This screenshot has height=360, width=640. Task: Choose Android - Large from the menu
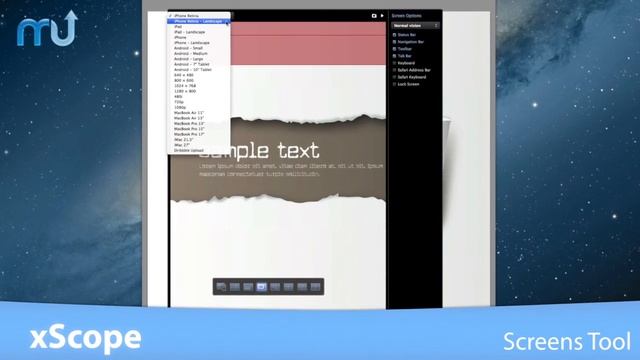[x=199, y=59]
